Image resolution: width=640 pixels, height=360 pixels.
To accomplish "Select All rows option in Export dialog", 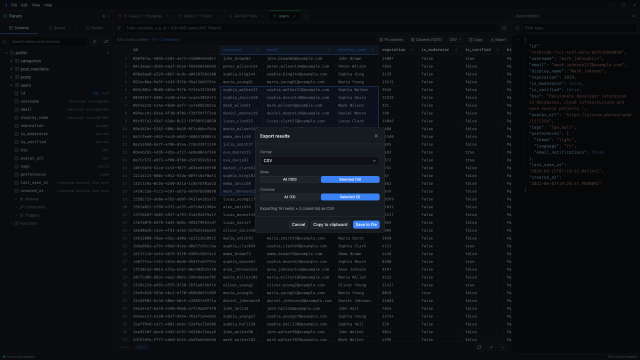I will click(x=290, y=180).
